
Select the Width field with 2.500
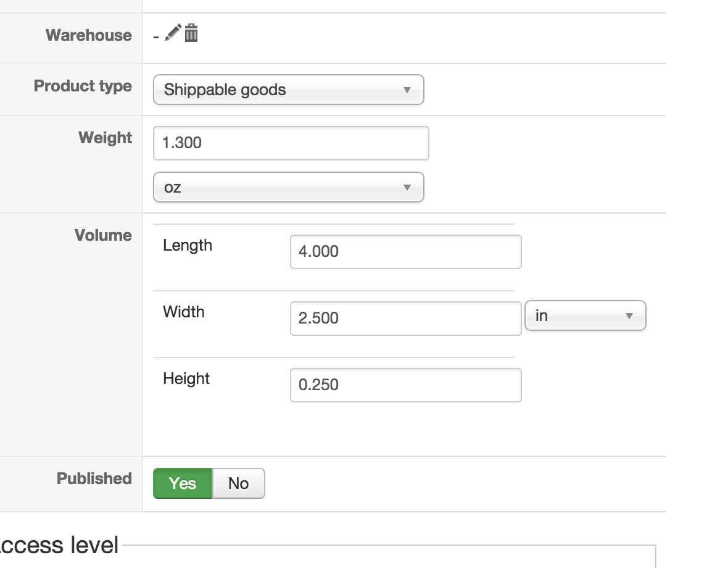coord(405,319)
